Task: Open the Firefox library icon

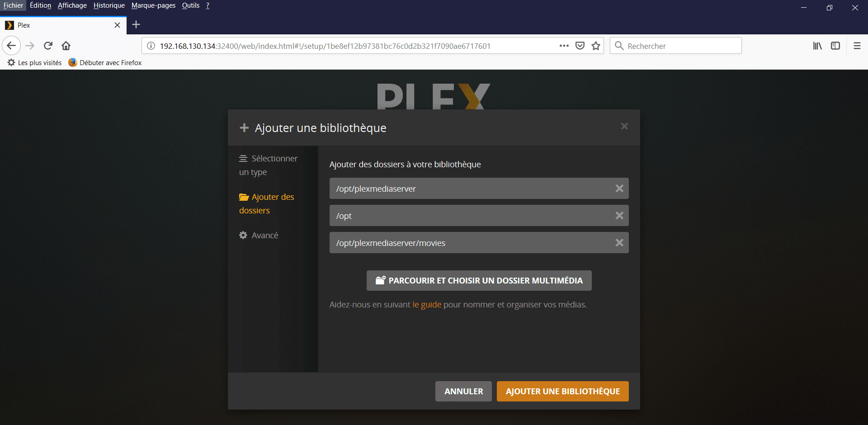Action: click(817, 46)
